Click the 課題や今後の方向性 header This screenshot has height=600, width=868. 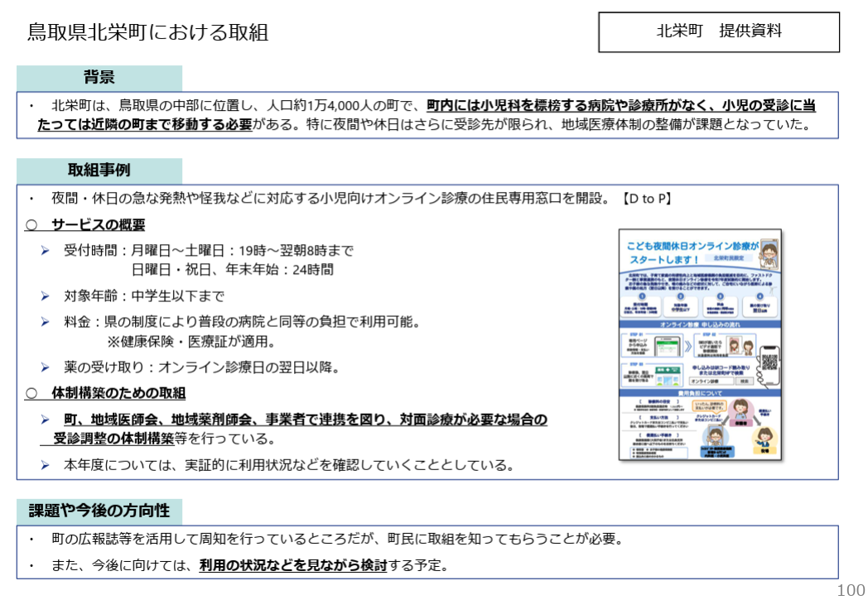(x=99, y=511)
